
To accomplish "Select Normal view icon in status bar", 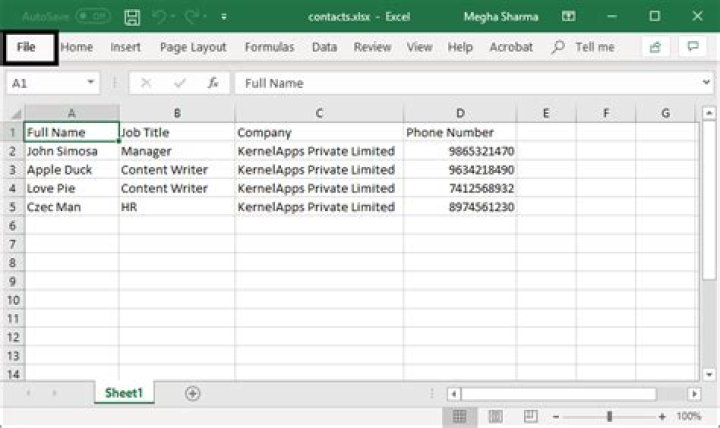I will click(x=460, y=416).
